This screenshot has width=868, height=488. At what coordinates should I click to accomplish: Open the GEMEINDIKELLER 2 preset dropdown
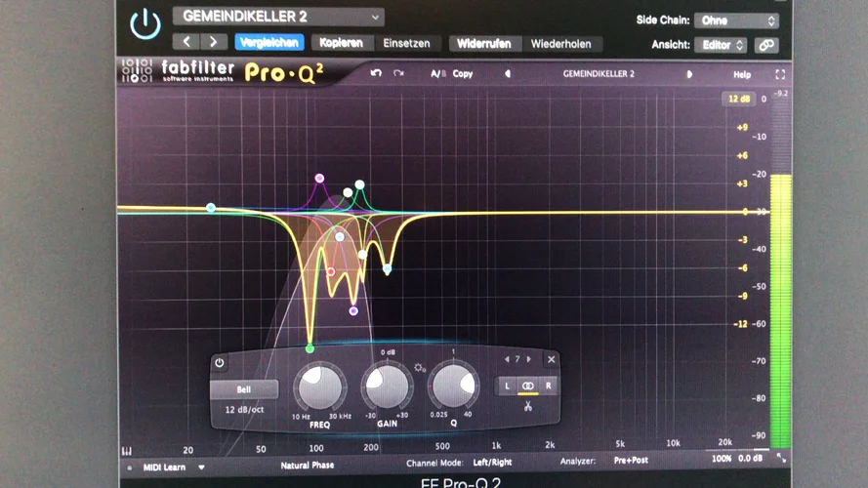click(278, 17)
